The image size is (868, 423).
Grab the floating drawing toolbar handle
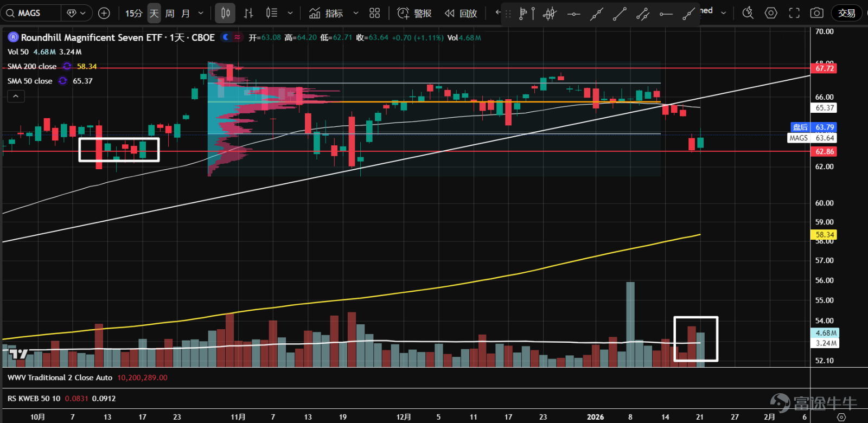pos(508,14)
